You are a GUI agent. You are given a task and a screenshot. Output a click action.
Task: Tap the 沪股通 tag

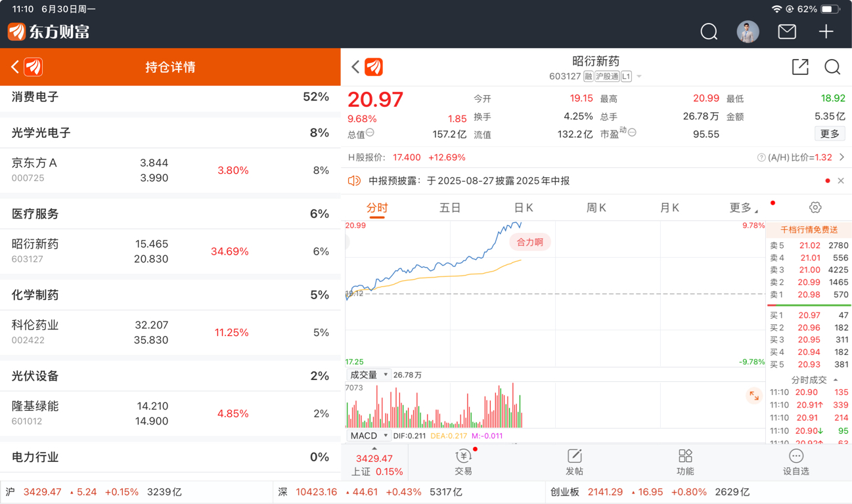[607, 77]
